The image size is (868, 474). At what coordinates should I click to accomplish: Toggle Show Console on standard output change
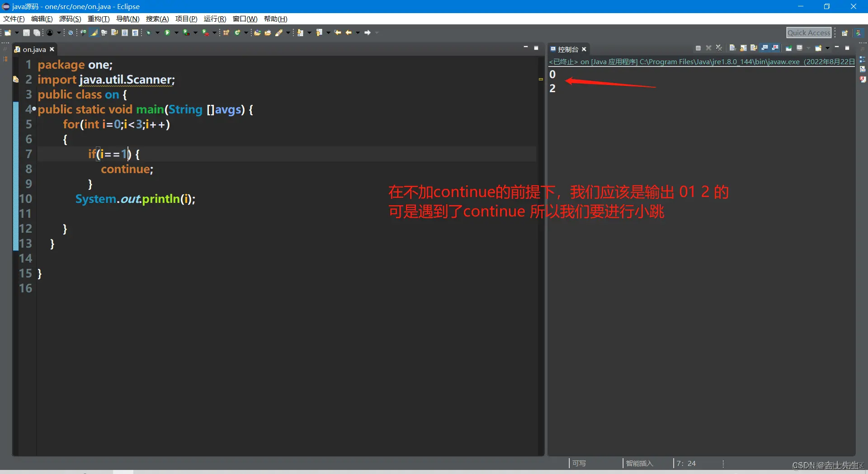point(764,48)
